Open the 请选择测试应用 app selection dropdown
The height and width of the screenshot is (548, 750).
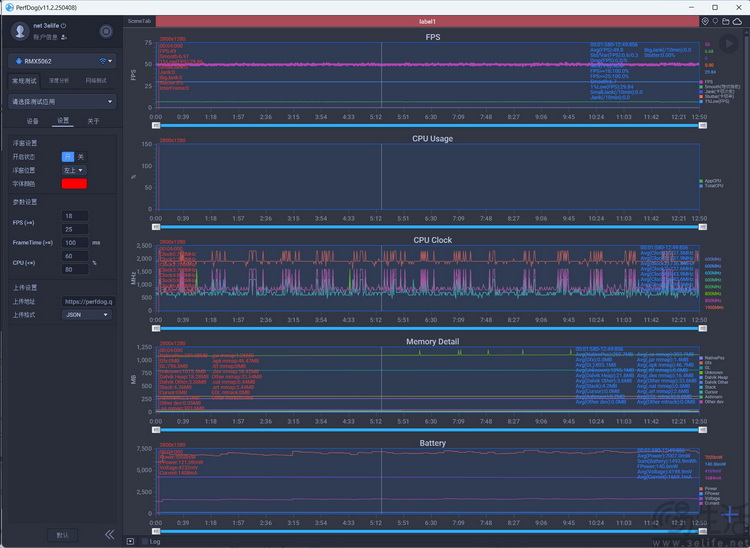62,101
